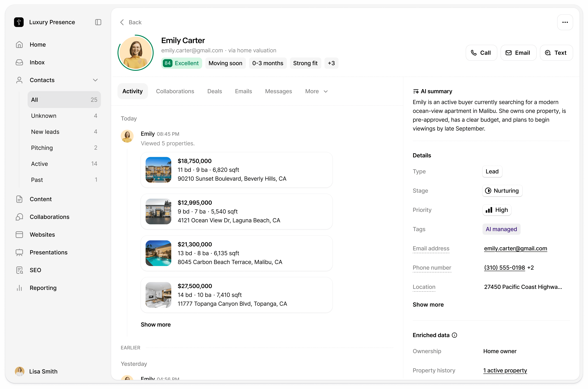Image resolution: width=588 pixels, height=389 pixels.
Task: Click the Inbox tray icon
Action: coord(19,62)
